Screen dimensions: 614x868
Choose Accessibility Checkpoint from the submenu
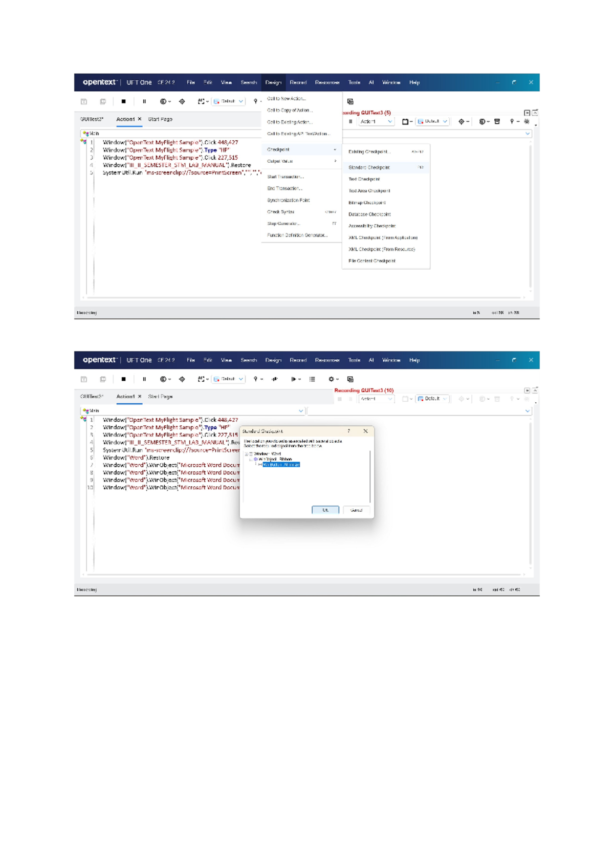[386, 226]
